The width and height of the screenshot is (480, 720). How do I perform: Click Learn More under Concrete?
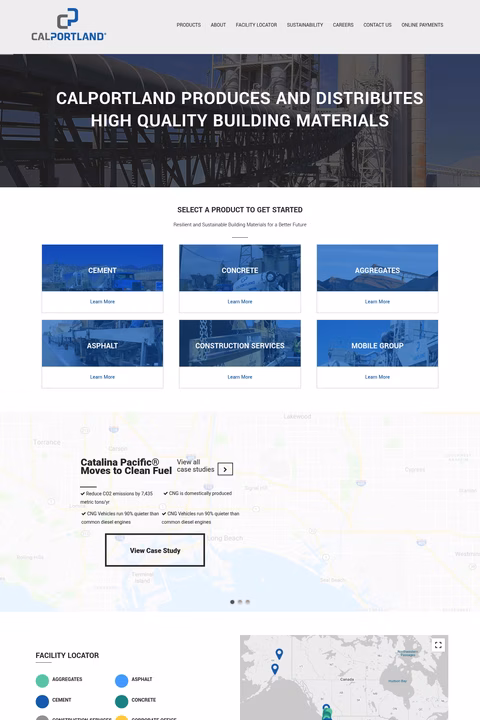(x=240, y=302)
